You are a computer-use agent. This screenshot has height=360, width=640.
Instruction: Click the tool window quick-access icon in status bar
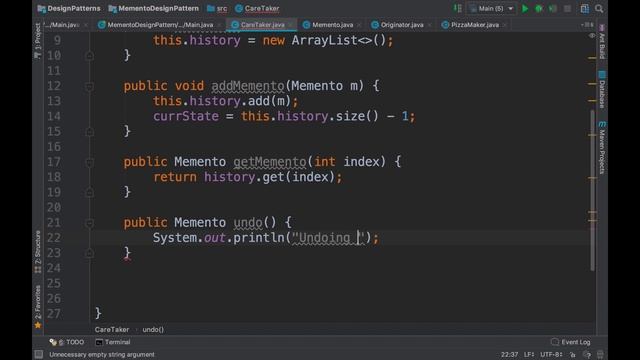point(39,354)
